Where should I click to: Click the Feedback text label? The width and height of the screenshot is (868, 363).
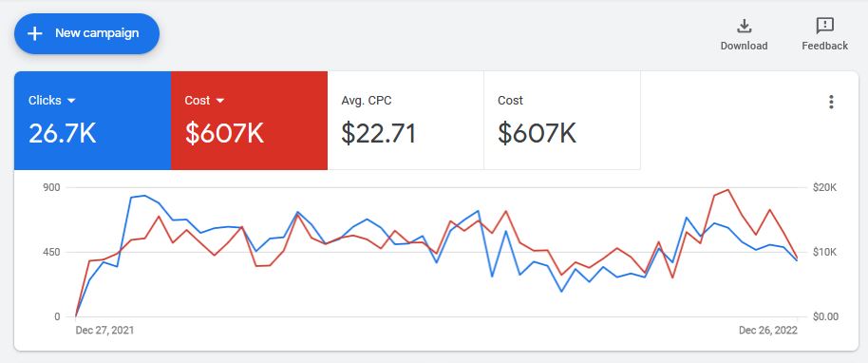click(x=825, y=46)
